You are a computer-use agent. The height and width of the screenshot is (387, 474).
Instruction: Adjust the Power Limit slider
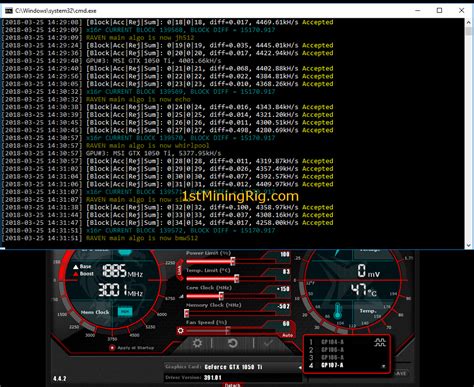coord(232,262)
